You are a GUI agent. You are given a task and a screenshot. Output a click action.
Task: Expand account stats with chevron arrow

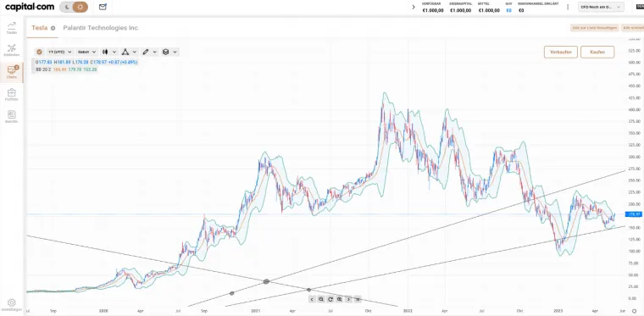[x=414, y=7]
